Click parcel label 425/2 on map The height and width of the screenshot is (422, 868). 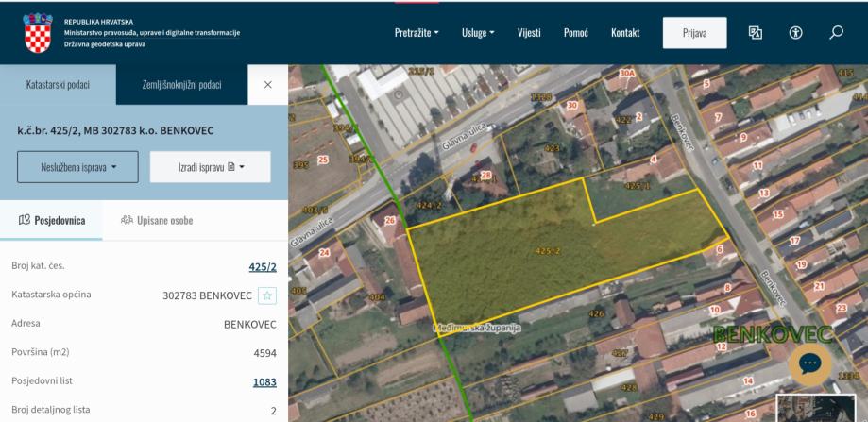(x=548, y=251)
